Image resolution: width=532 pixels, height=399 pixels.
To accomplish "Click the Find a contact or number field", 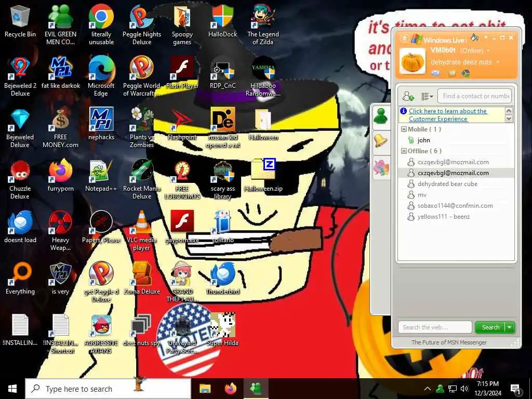I will pos(475,96).
